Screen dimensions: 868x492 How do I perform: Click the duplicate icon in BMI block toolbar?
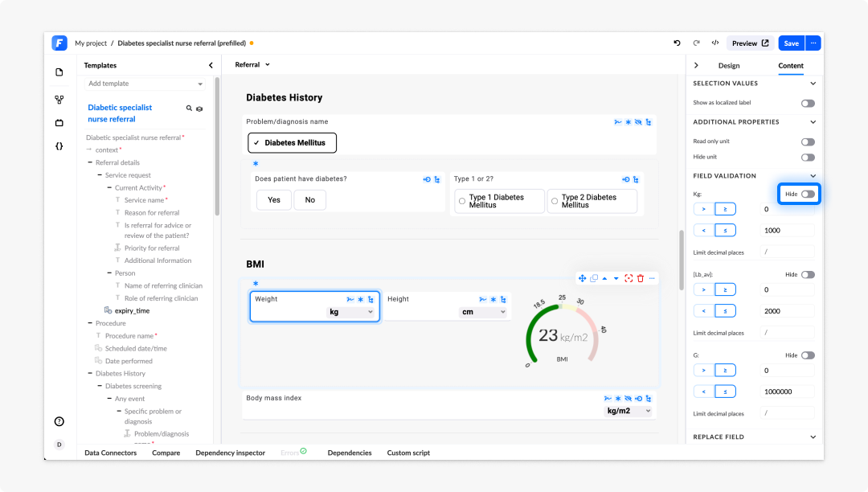[594, 278]
